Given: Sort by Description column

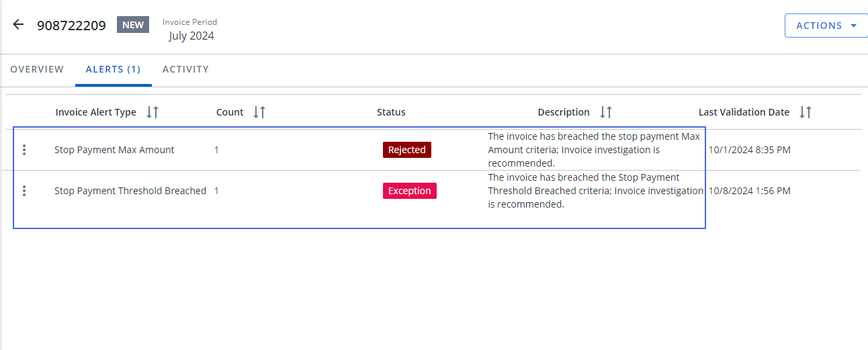Looking at the screenshot, I should click(x=606, y=112).
